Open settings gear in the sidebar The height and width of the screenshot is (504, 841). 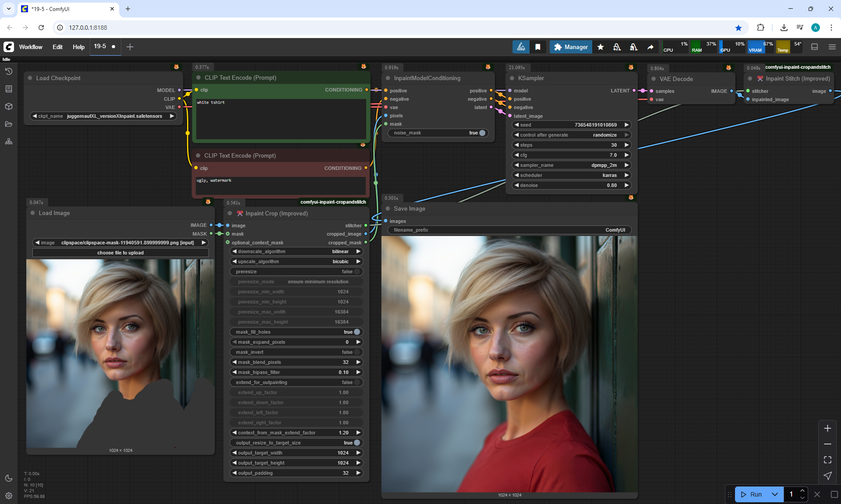9,496
